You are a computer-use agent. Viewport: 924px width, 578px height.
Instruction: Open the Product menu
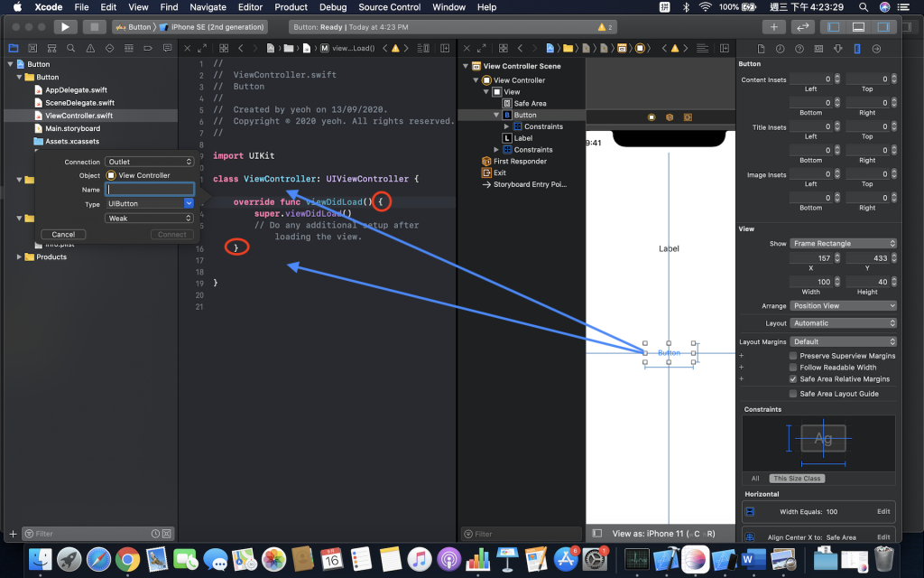[x=291, y=7]
